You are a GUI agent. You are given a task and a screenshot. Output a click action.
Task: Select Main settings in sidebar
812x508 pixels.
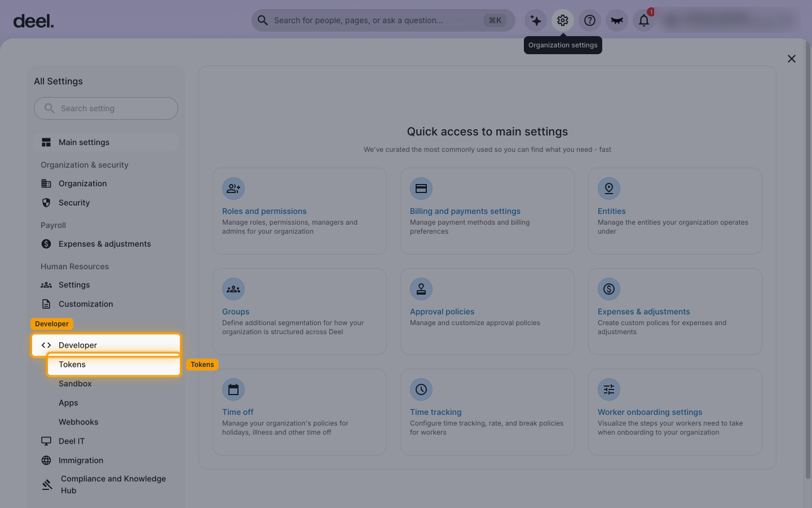(106, 142)
